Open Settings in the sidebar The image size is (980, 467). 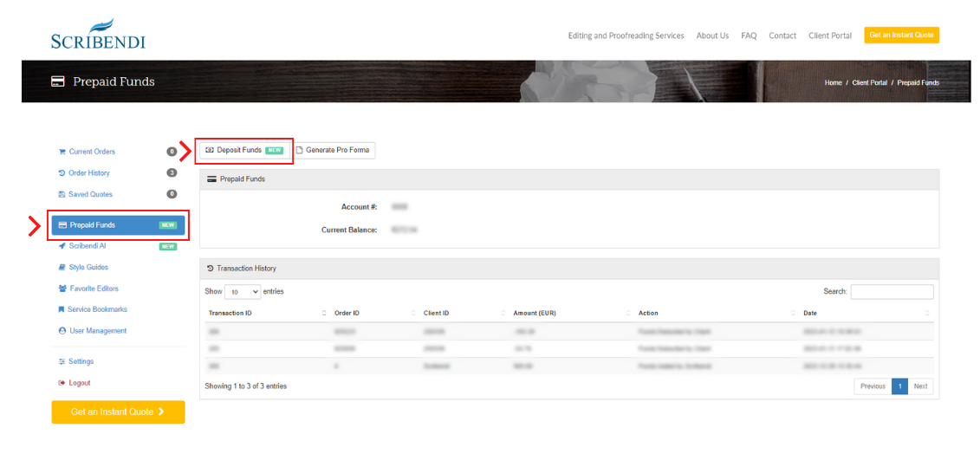(x=81, y=361)
